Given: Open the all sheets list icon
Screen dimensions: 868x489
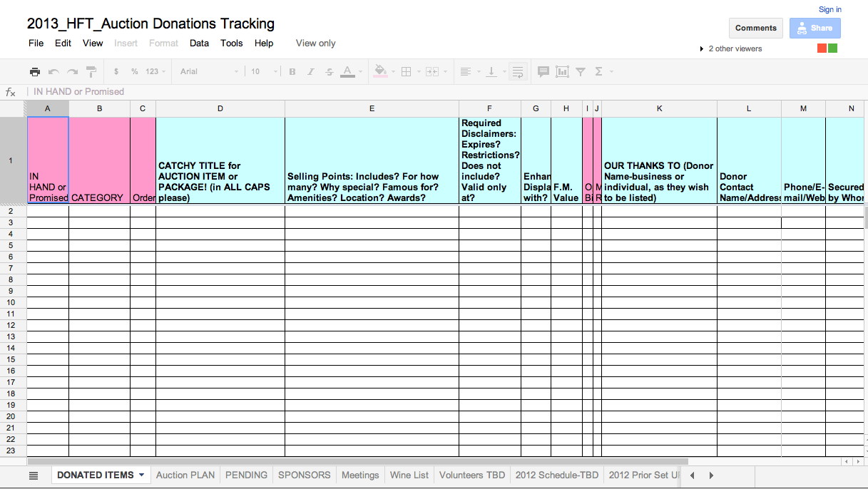Looking at the screenshot, I should point(34,475).
